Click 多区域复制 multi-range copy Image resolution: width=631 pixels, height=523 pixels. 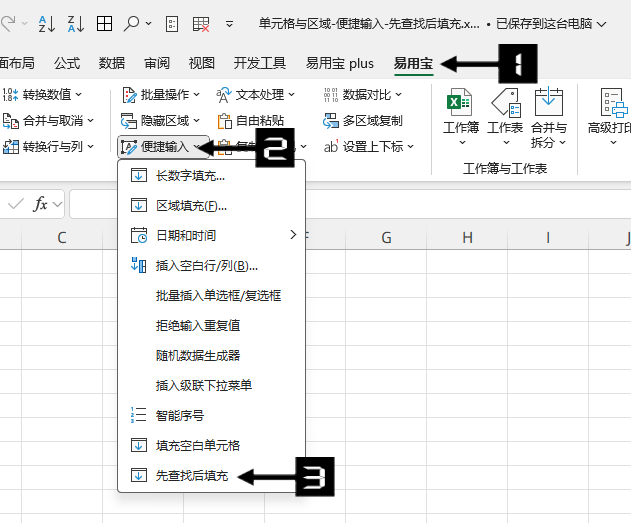(363, 121)
